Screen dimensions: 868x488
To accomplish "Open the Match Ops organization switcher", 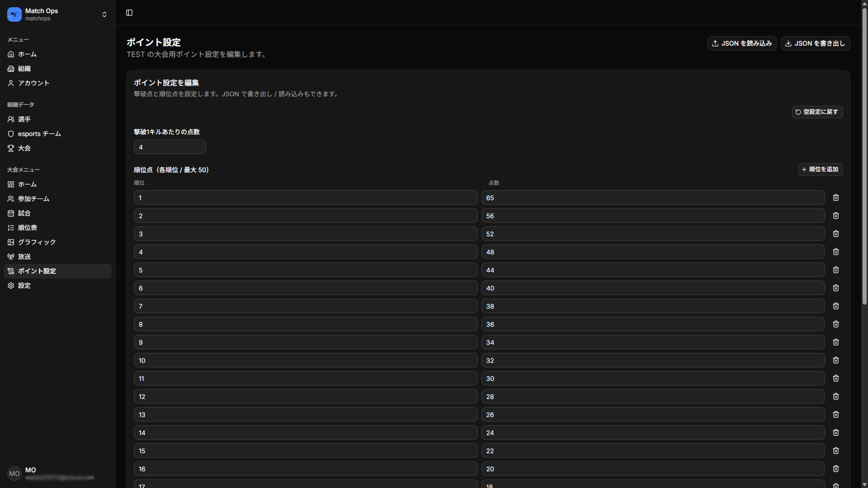I will click(x=57, y=14).
